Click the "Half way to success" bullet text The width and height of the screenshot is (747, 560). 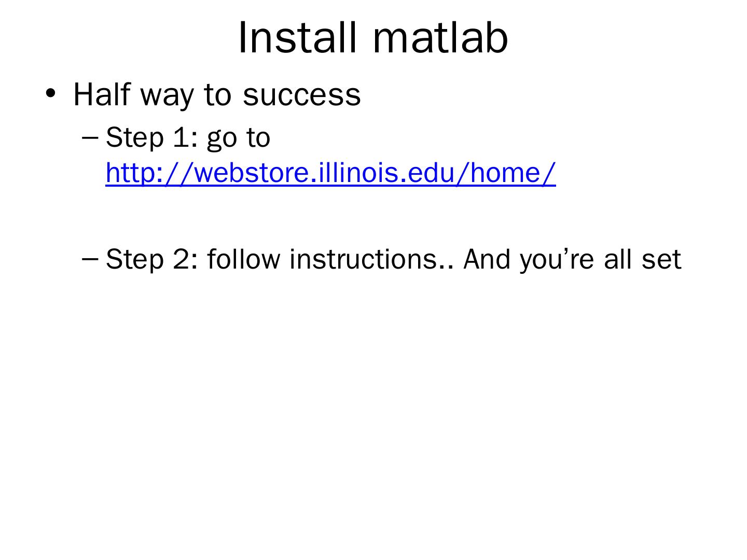tap(217, 94)
